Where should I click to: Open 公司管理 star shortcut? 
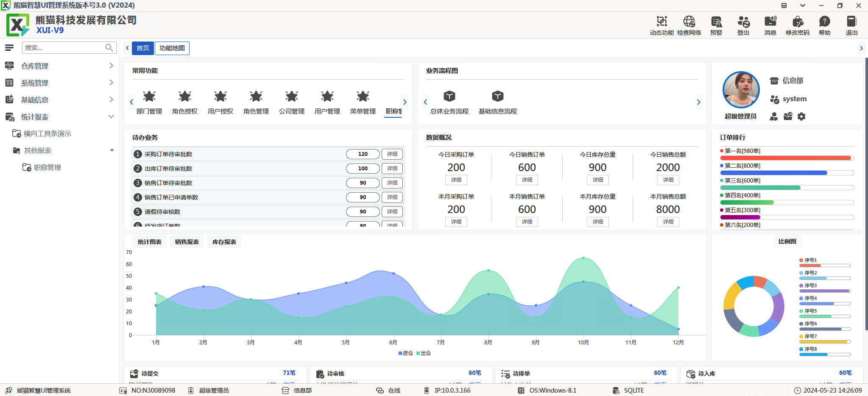tap(292, 97)
